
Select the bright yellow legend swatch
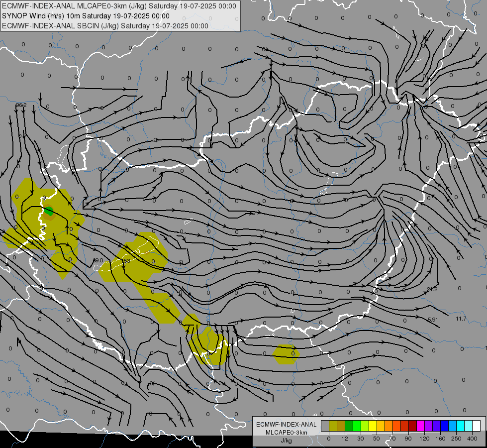coord(373,426)
